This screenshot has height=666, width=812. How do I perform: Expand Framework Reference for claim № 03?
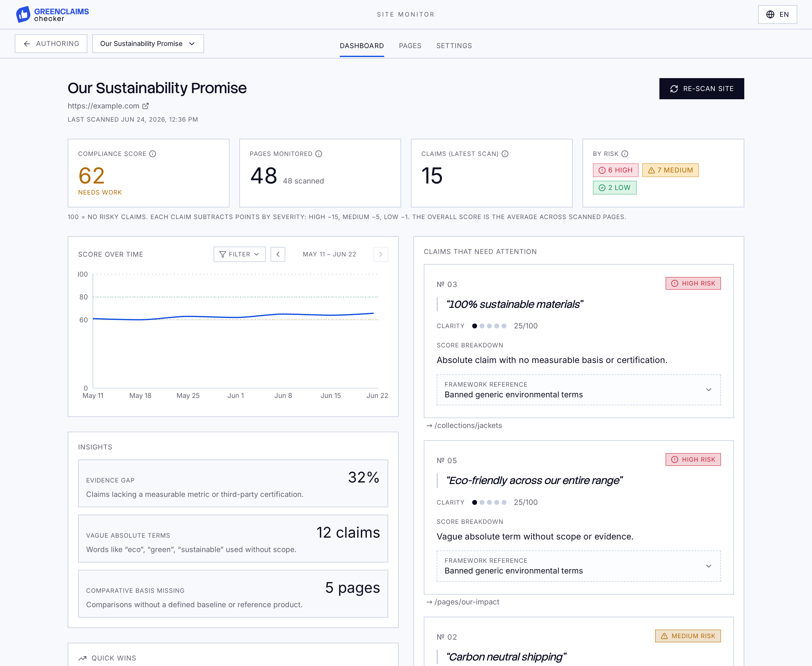(578, 390)
